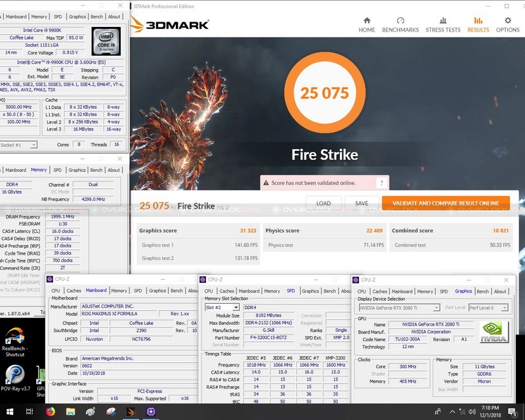The height and width of the screenshot is (420, 525).
Task: Open File Explorer from the taskbar
Action: 70,411
